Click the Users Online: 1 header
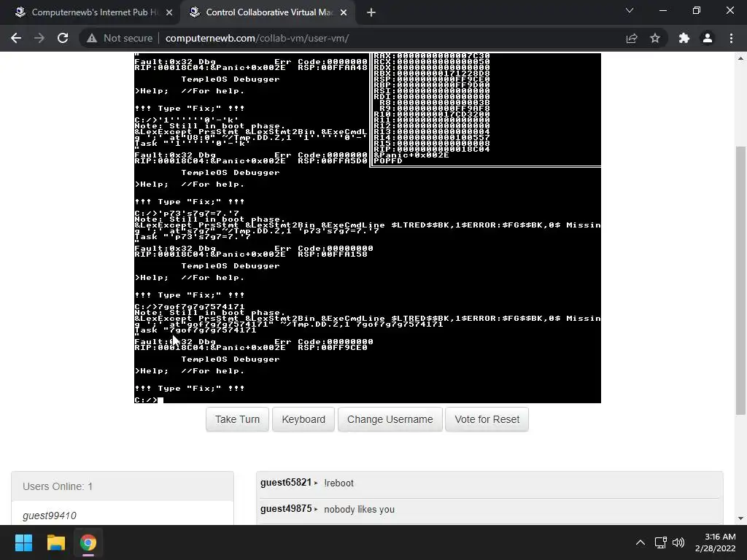 pos(123,486)
